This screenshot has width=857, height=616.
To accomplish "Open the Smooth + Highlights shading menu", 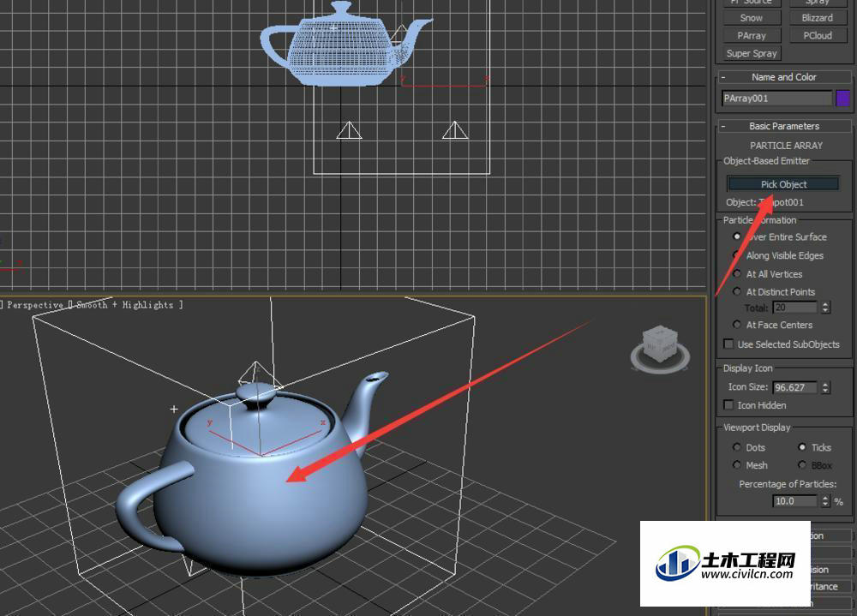I will click(x=125, y=305).
